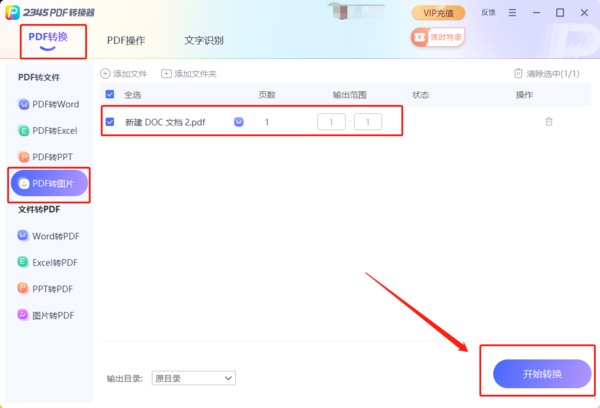
Task: Click the 页数 column header
Action: 267,95
